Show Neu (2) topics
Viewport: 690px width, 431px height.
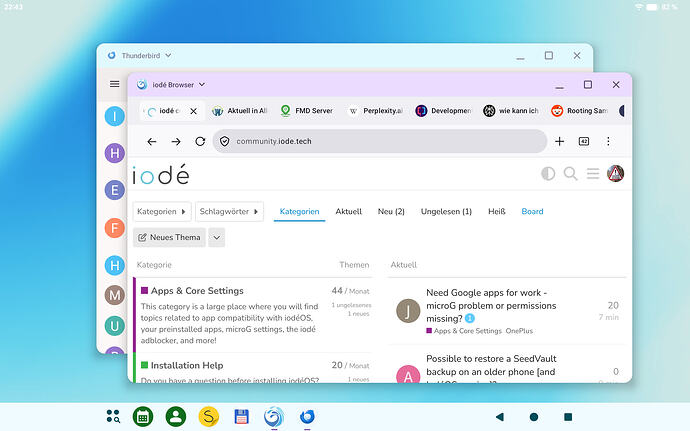coord(391,212)
